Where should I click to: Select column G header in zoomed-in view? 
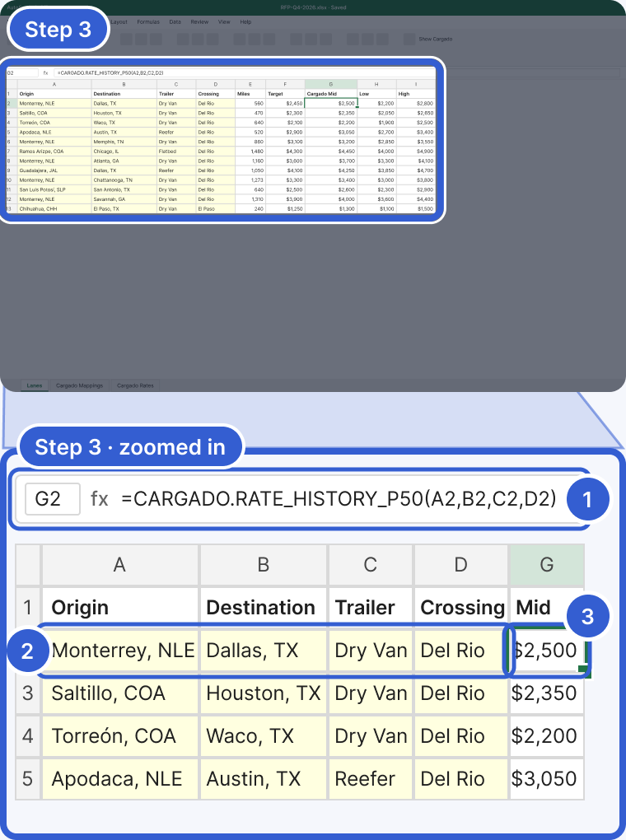pos(547,565)
